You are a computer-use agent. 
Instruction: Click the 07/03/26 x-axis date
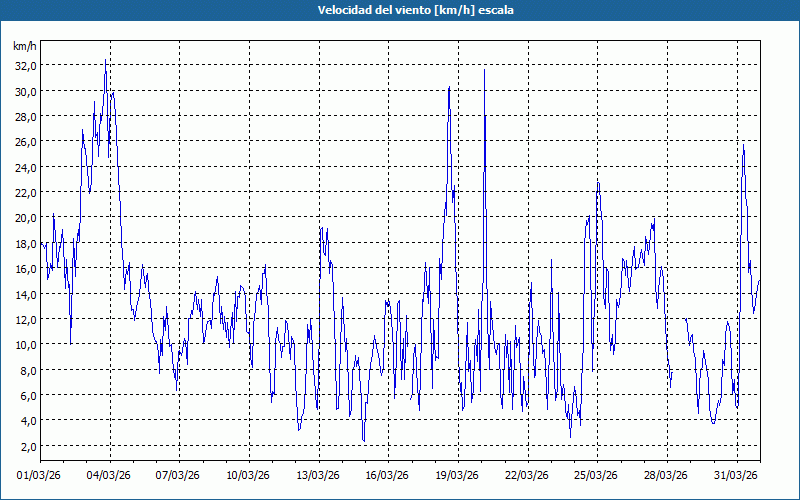tap(179, 475)
